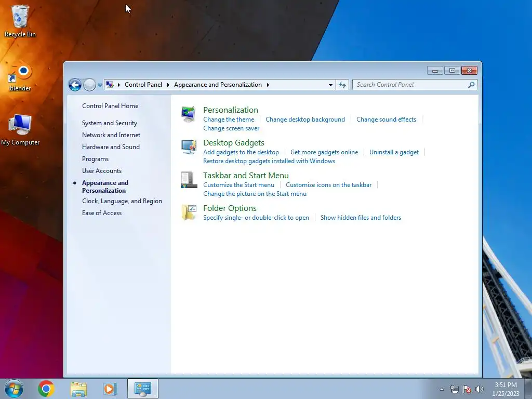Click the search magnifier icon
Screen dimensions: 532x399
click(x=471, y=85)
